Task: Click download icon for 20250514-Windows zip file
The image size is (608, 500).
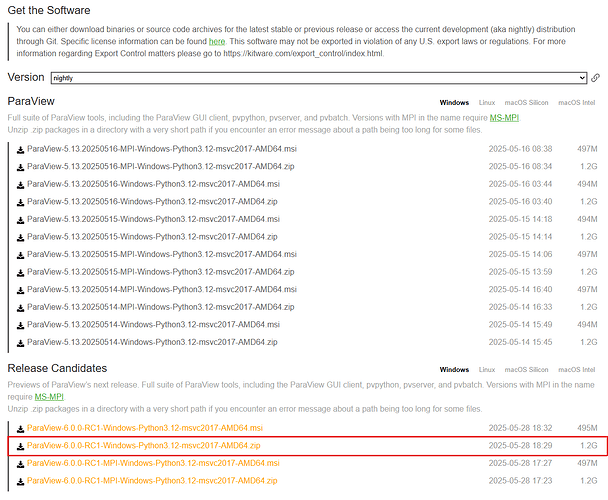Action: coord(21,343)
